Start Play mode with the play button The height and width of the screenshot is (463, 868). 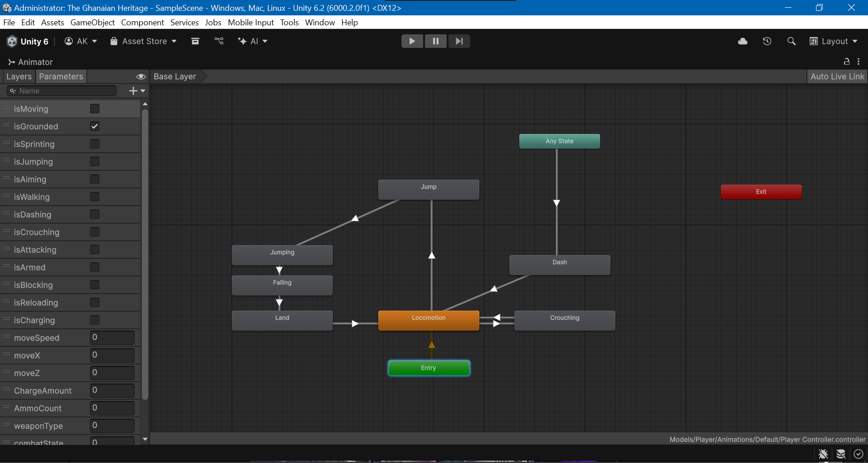tap(412, 41)
